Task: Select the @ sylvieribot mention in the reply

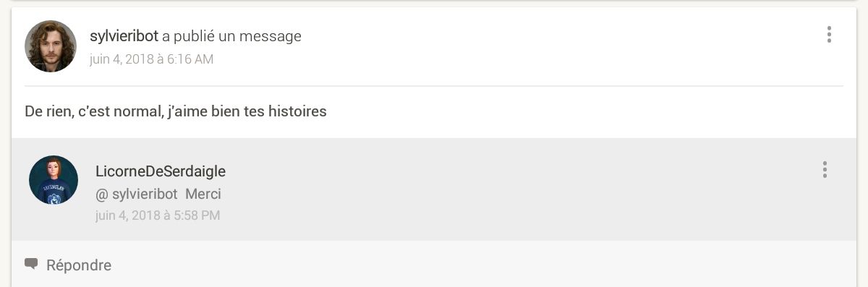Action: click(x=137, y=194)
